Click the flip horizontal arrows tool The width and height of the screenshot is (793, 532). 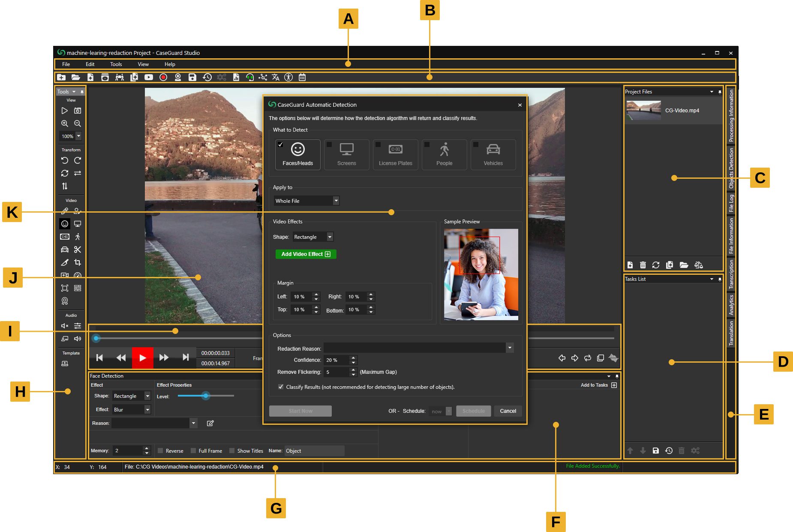78,173
